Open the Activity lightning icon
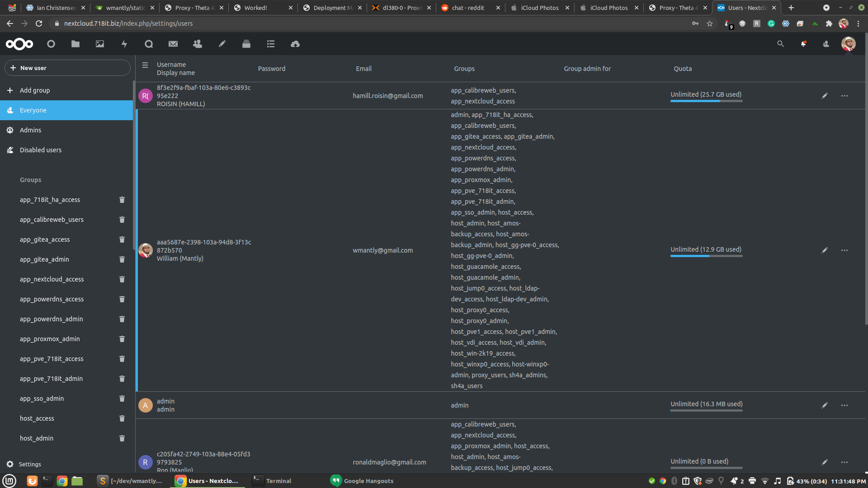This screenshot has height=488, width=868. [124, 44]
